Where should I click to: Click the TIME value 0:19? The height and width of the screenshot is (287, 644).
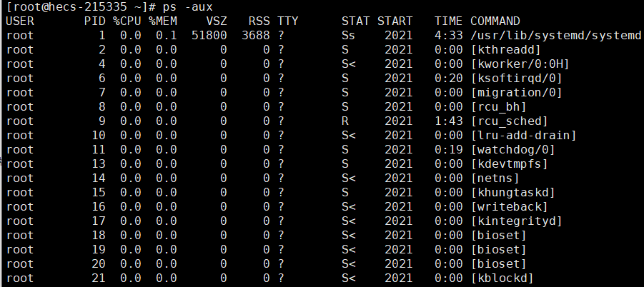(x=448, y=150)
